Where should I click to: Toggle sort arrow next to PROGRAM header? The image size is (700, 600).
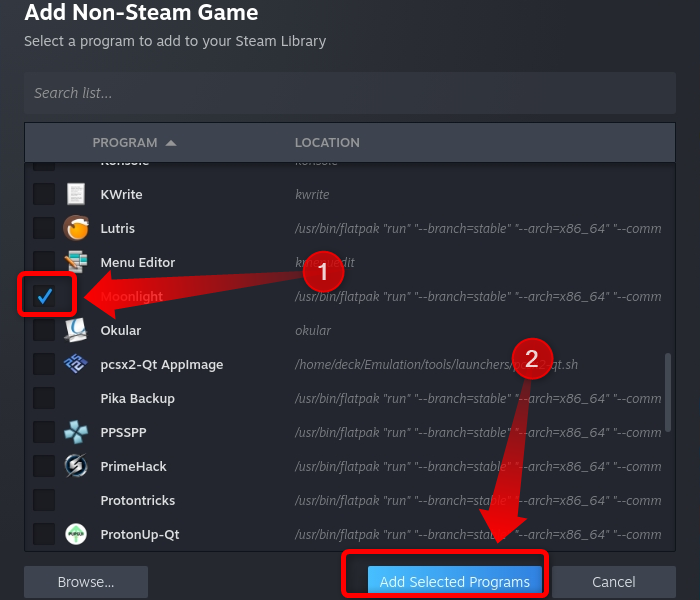point(171,143)
